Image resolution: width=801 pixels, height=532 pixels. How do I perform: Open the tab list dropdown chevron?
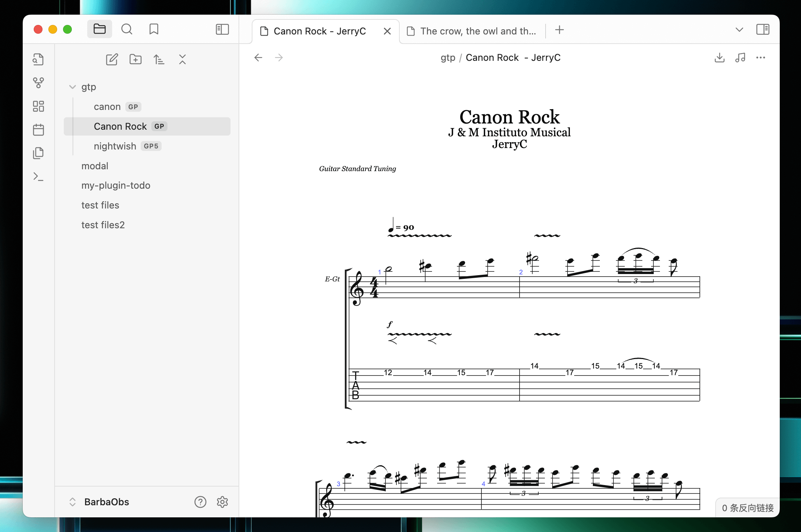(x=739, y=30)
